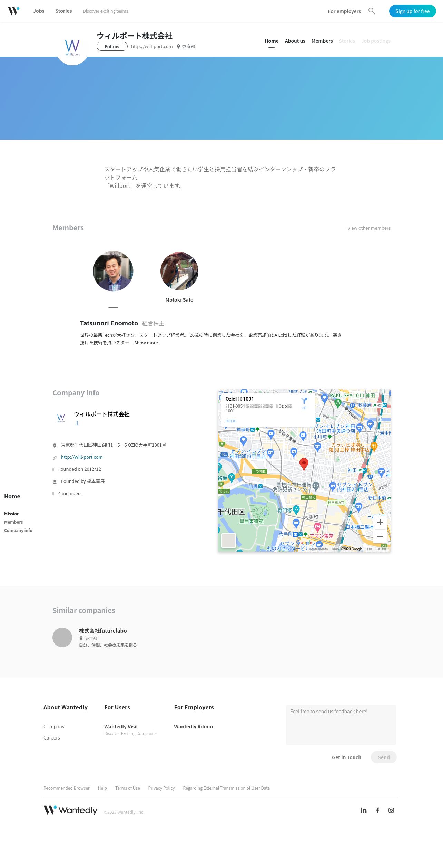Click the feedback text area
Viewport: 443px width, 868px height.
tap(341, 725)
